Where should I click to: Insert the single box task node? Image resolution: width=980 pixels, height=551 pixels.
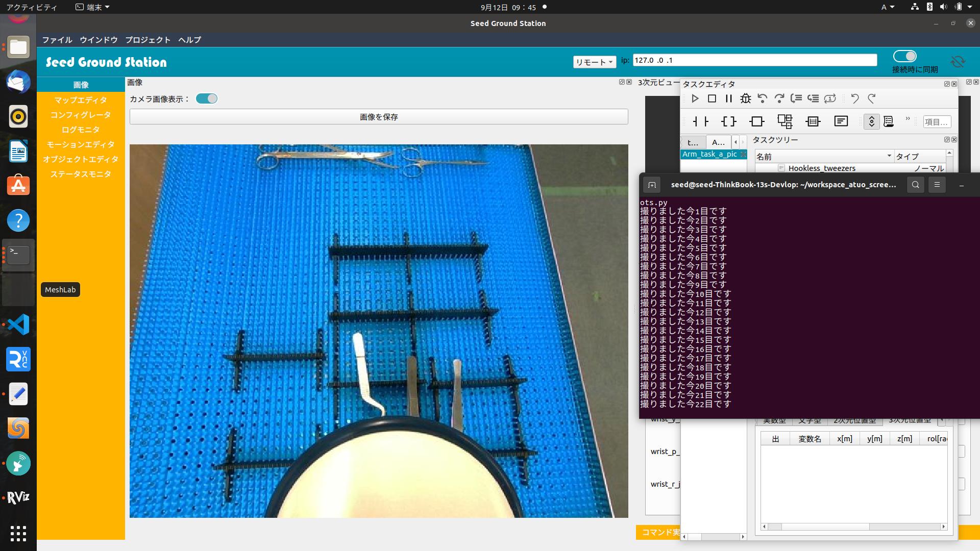(x=756, y=121)
